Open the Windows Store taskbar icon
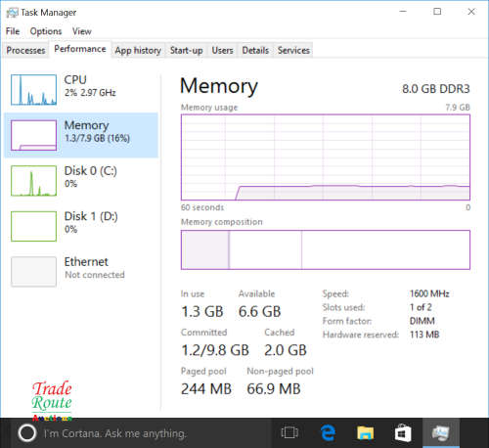The width and height of the screenshot is (489, 448). (x=403, y=433)
